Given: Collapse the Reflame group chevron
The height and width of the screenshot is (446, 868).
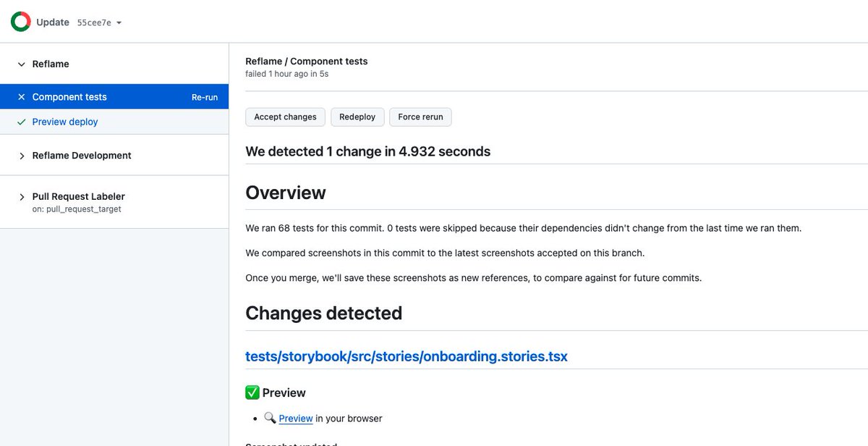Looking at the screenshot, I should [x=21, y=64].
